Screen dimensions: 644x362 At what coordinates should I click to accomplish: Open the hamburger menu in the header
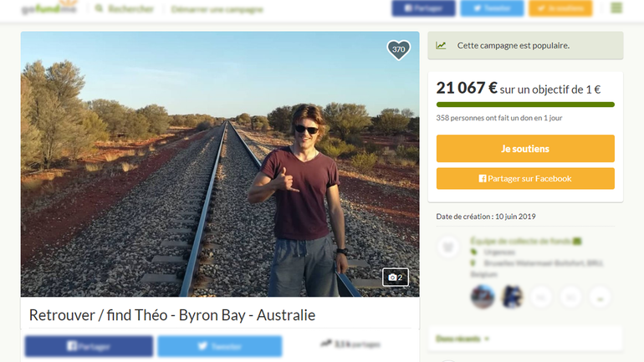click(x=616, y=8)
